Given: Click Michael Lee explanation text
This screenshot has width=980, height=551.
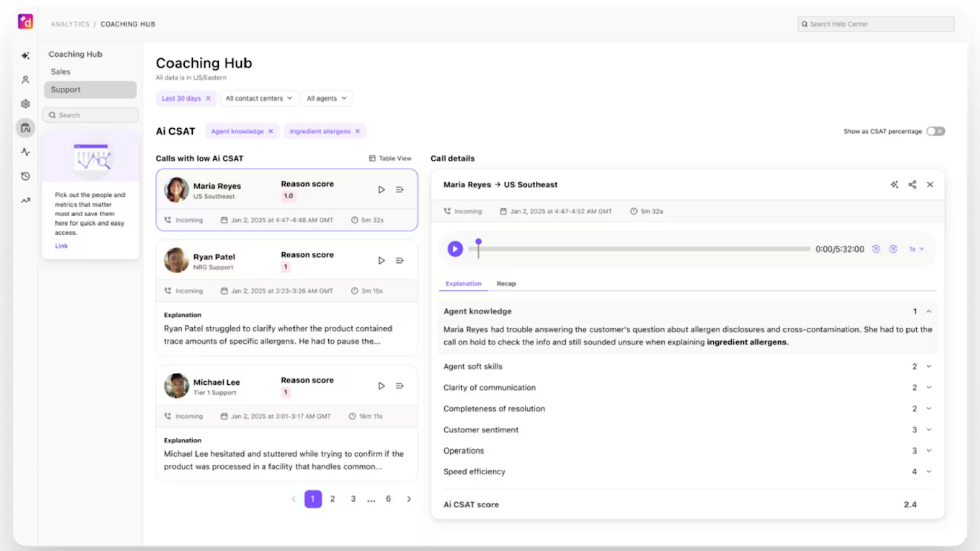Looking at the screenshot, I should click(x=284, y=460).
